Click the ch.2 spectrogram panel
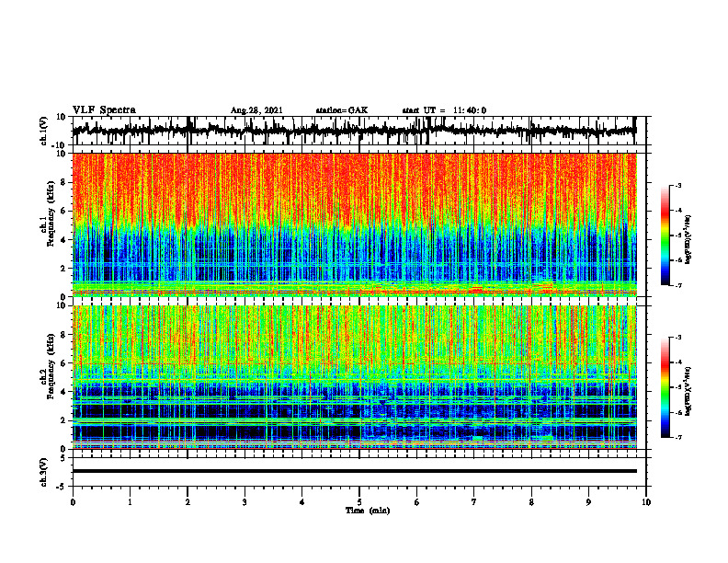 pos(354,377)
